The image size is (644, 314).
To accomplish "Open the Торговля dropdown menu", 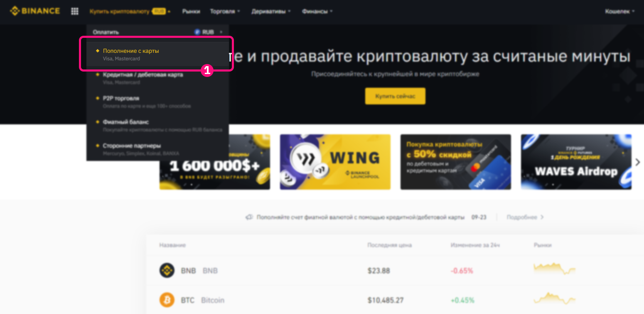I will pyautogui.click(x=225, y=12).
